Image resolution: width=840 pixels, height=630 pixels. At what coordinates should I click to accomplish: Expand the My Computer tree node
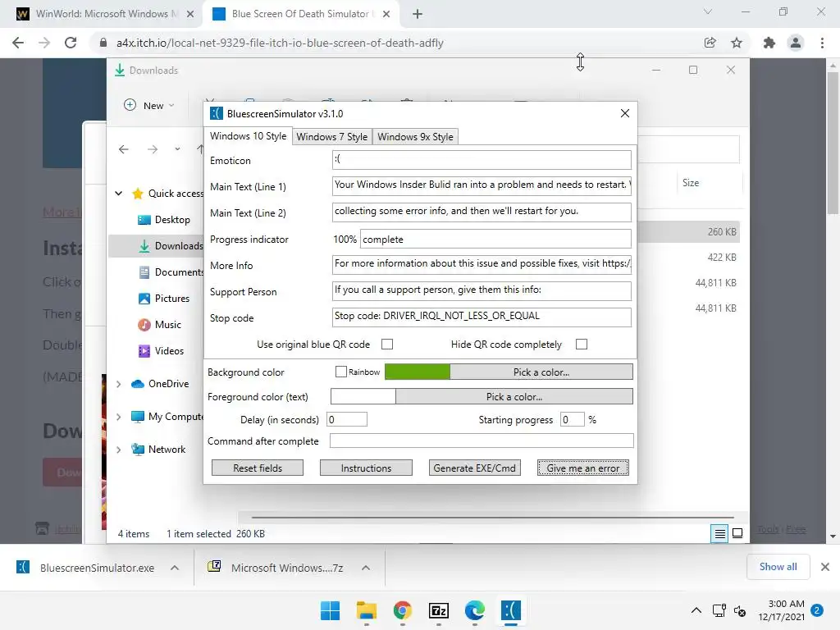click(119, 417)
